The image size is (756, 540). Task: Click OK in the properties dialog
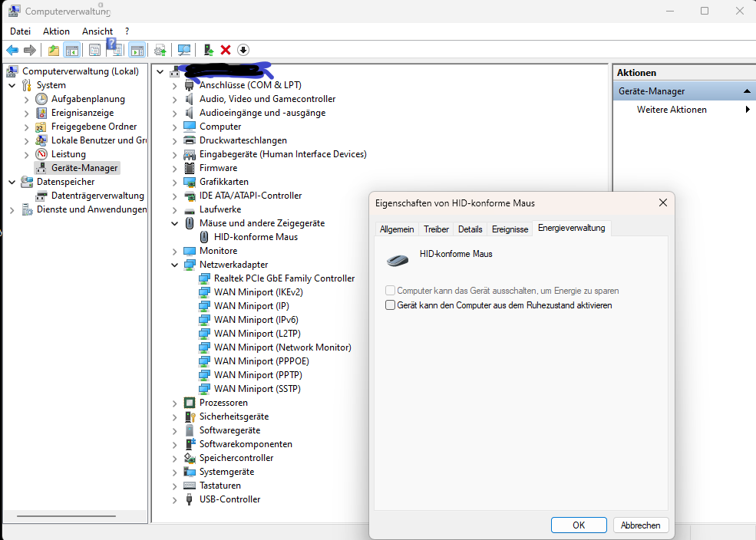tap(579, 525)
